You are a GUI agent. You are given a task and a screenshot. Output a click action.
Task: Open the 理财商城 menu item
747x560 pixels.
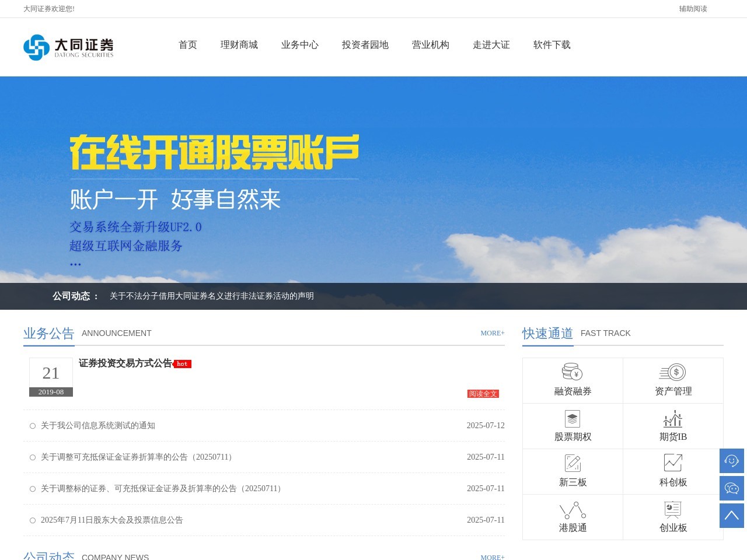[239, 45]
